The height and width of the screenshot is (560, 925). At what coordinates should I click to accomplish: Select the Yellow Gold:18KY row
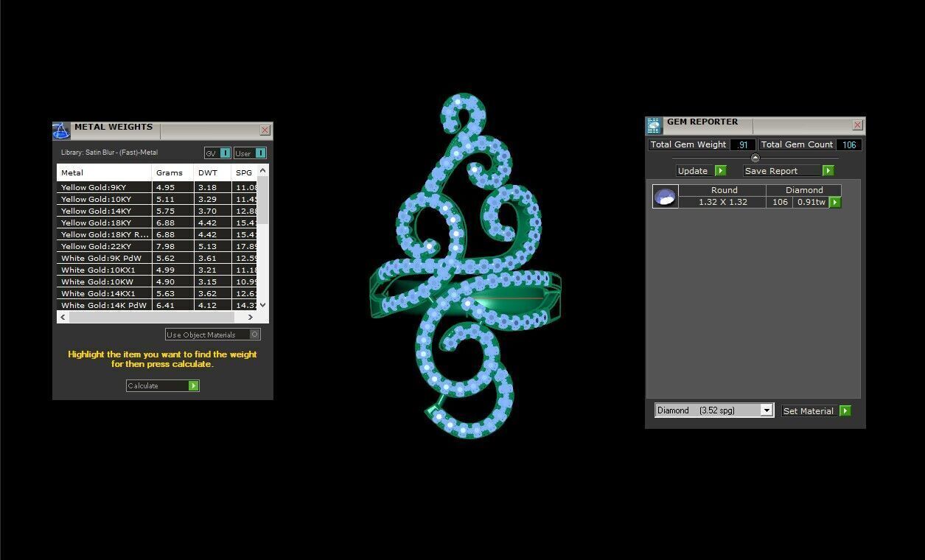point(157,223)
